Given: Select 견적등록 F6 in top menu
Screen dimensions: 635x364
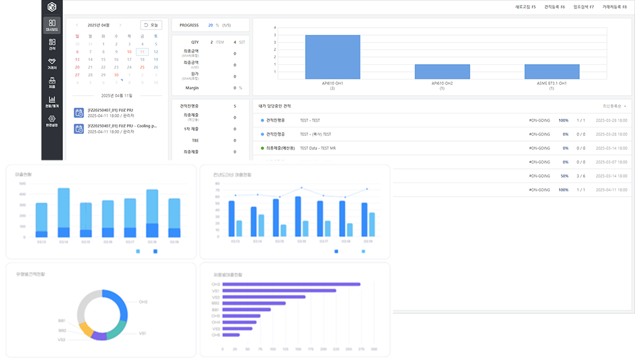Looking at the screenshot, I should 555,6.
